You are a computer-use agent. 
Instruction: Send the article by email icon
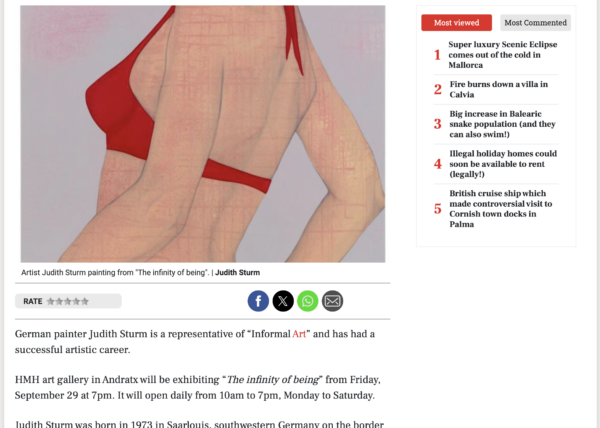point(332,301)
